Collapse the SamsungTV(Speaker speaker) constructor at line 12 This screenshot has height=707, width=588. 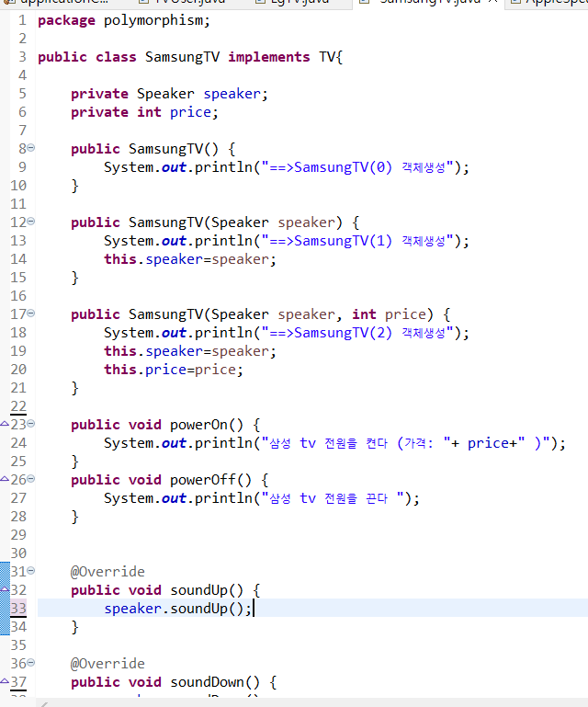31,221
